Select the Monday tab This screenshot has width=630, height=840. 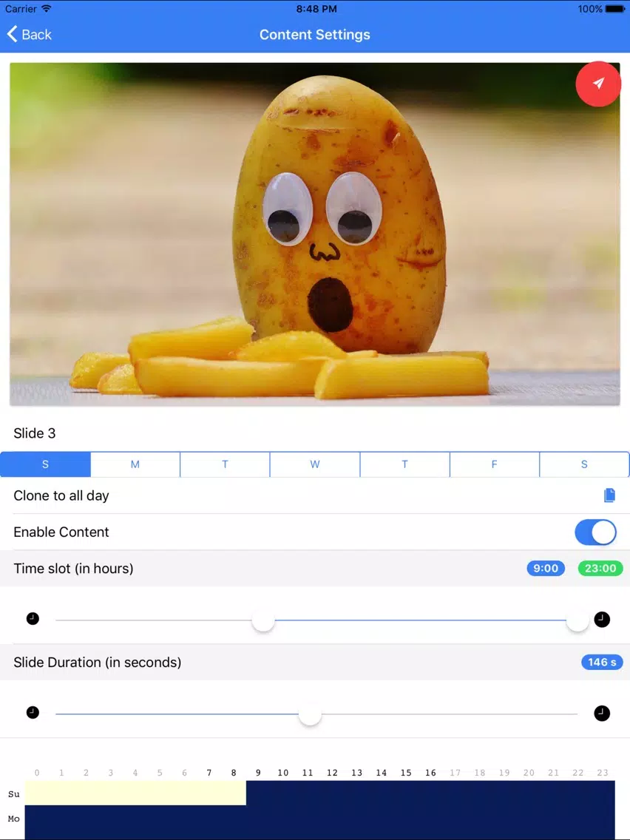tap(135, 464)
